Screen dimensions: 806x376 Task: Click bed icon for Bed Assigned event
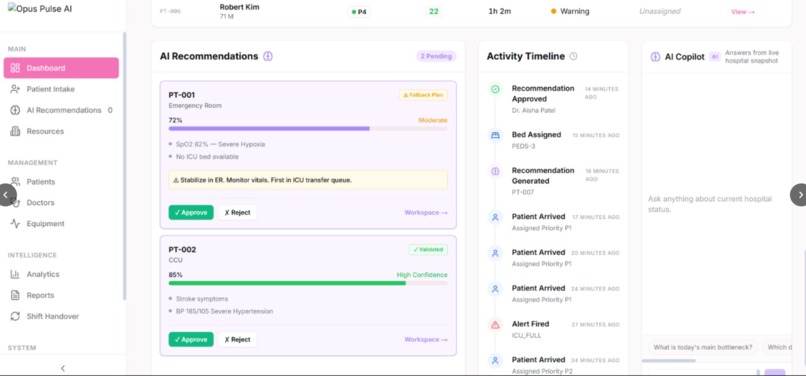tap(495, 135)
